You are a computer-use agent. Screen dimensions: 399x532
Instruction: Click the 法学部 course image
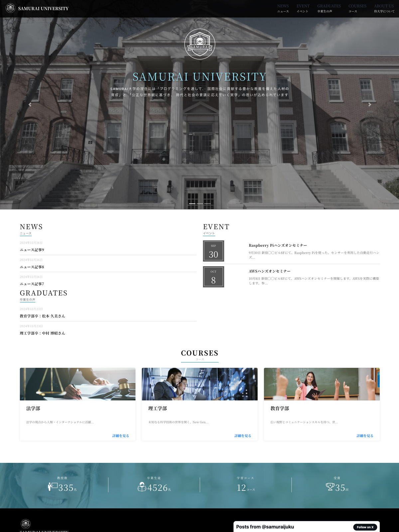(77, 384)
